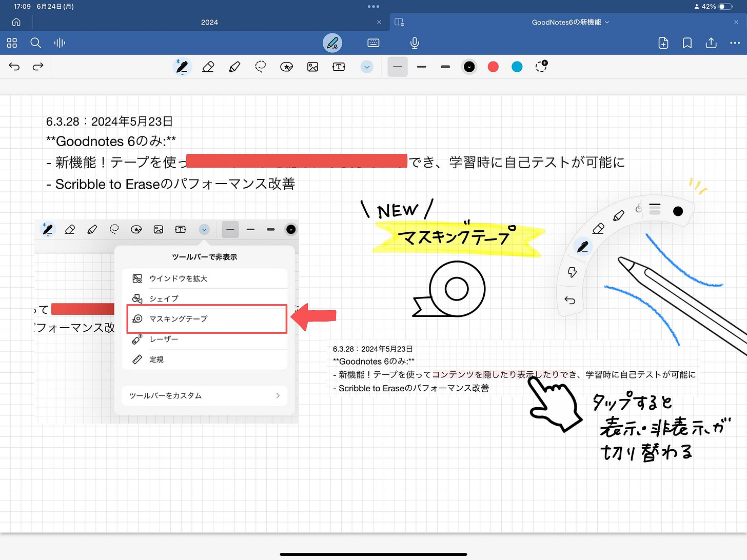Viewport: 747px width, 560px height.
Task: Click the text "6.3.28：2024年5月23日" heading at top of page
Action: (x=109, y=122)
